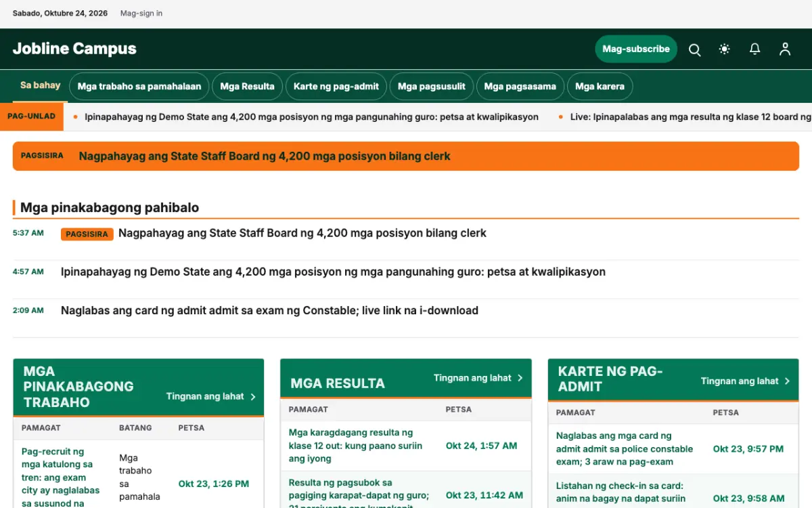Click the Okt 23, 1:26 PM date cell
This screenshot has width=812, height=508.
click(x=214, y=484)
